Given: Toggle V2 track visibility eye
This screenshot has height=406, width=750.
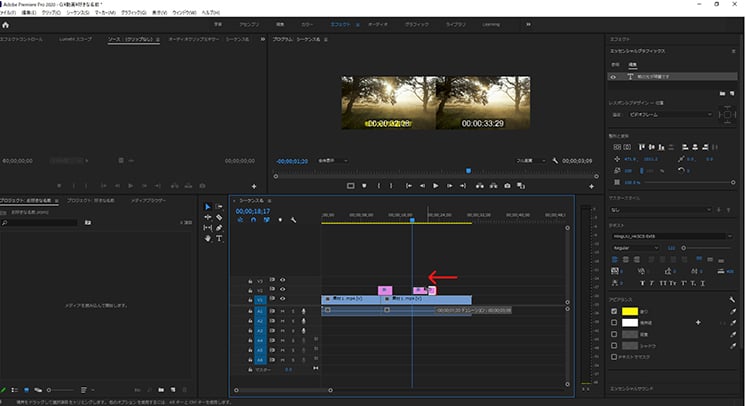Looking at the screenshot, I should tap(282, 289).
